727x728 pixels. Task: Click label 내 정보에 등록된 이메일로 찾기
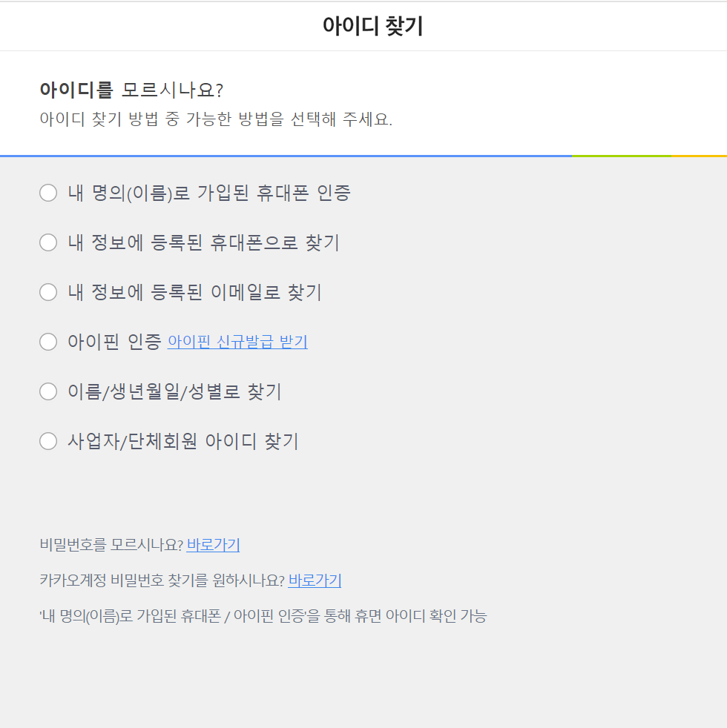194,292
